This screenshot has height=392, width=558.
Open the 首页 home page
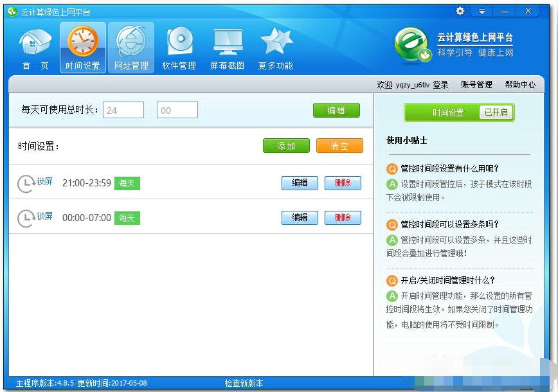click(x=35, y=47)
